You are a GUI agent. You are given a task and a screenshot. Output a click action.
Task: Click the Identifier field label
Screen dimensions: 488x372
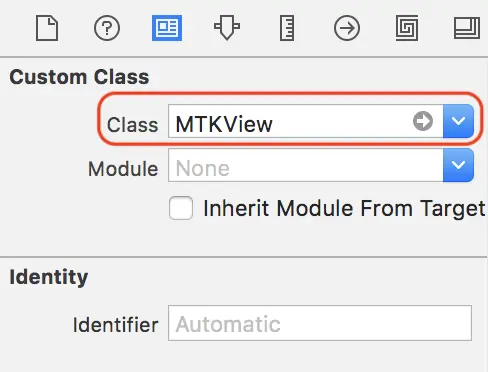pos(115,325)
